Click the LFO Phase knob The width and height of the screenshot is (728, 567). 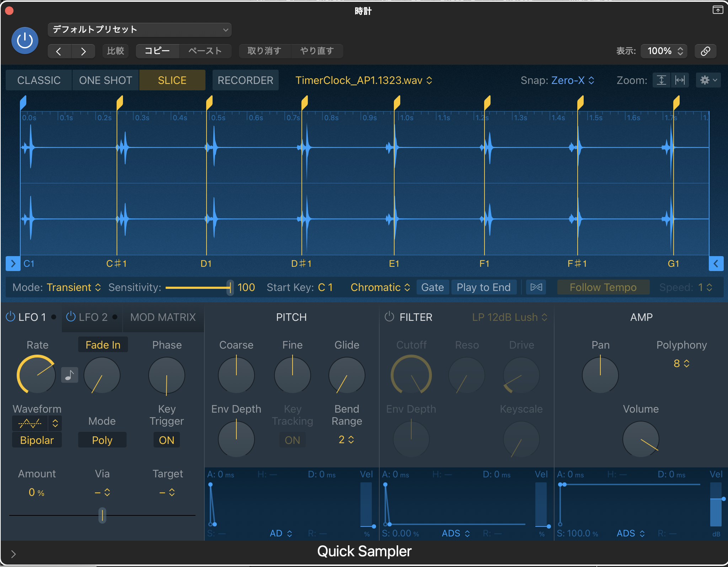(x=167, y=375)
